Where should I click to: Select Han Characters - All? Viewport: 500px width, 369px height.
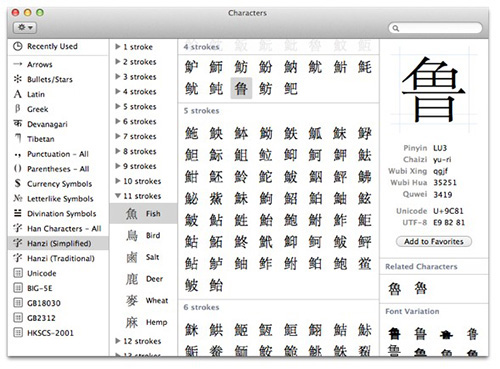pos(58,229)
